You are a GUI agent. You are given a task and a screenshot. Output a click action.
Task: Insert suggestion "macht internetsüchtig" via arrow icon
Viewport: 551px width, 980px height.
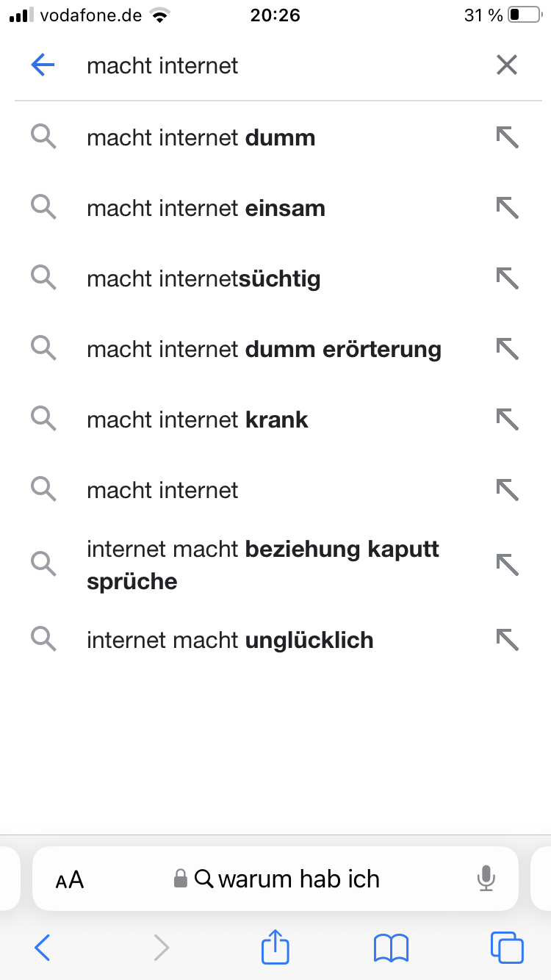point(507,278)
